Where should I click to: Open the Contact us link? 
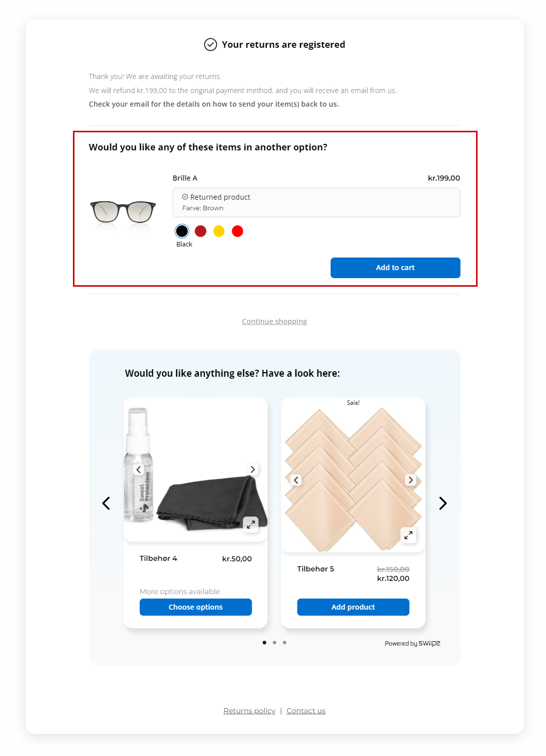coord(306,711)
